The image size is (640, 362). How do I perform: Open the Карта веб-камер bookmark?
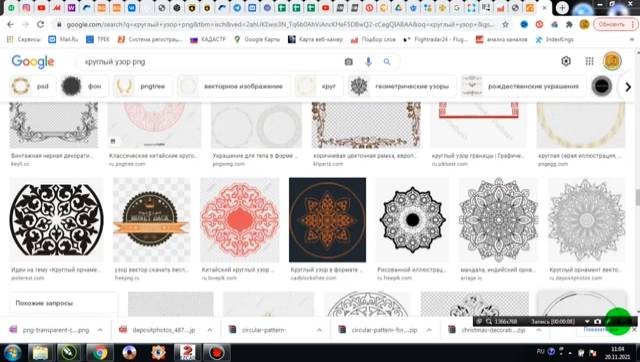[x=316, y=40]
